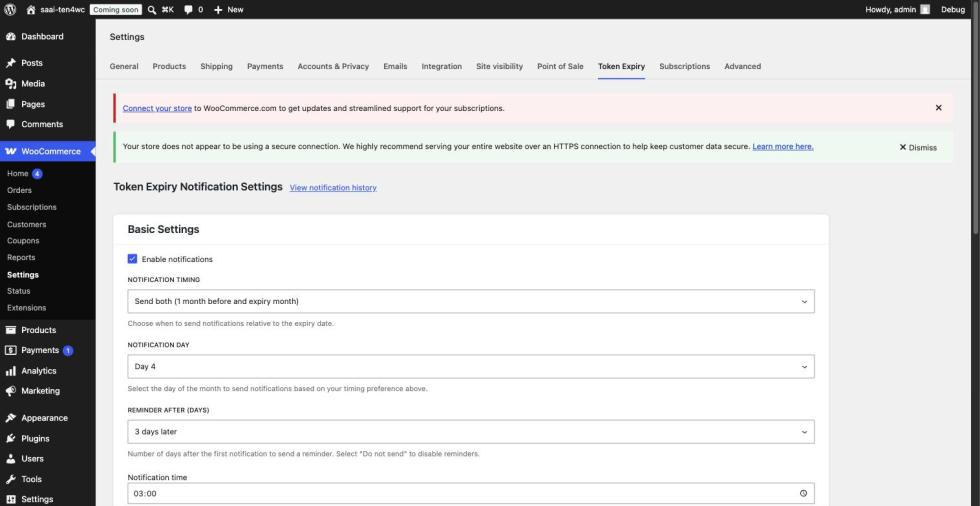Open the Status submenu item
This screenshot has height=506, width=980.
19,291
